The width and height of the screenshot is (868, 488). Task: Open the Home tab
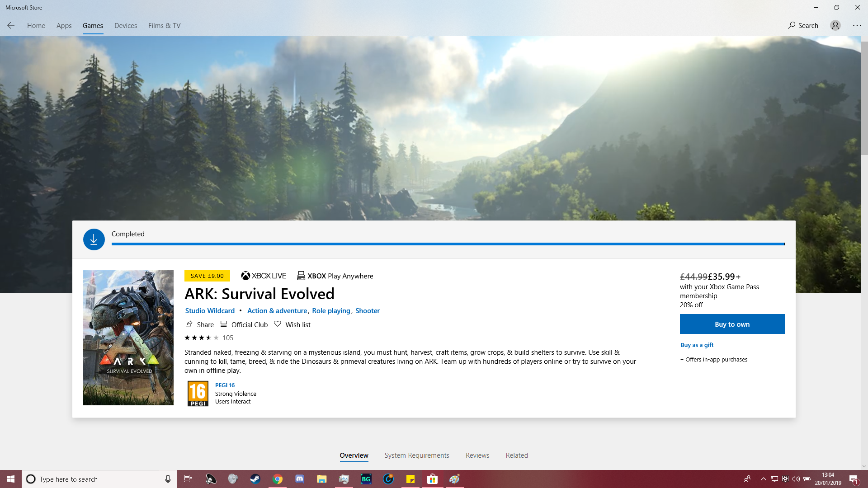[36, 26]
